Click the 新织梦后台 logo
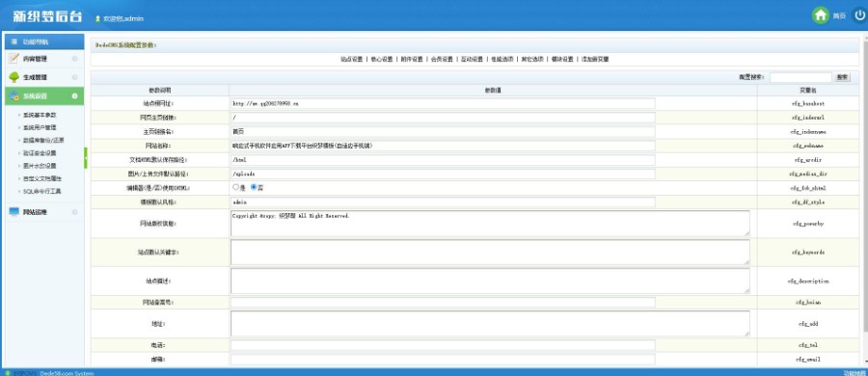868x376 pixels. click(48, 16)
